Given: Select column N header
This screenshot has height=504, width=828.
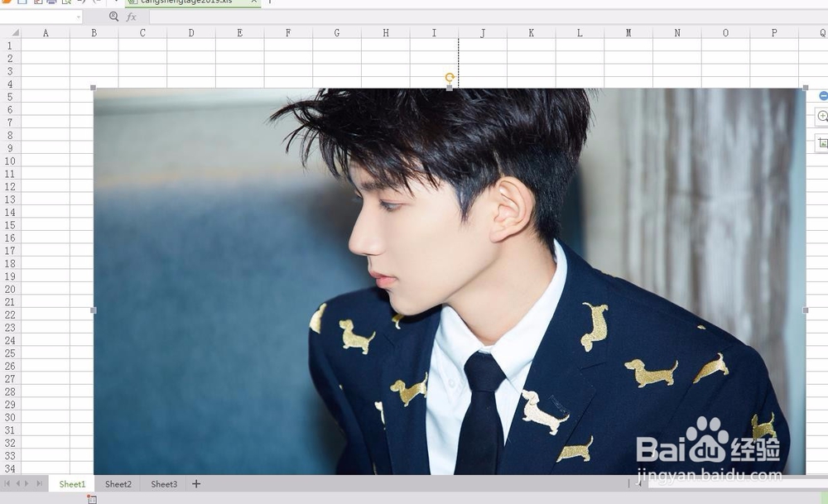Looking at the screenshot, I should [677, 33].
